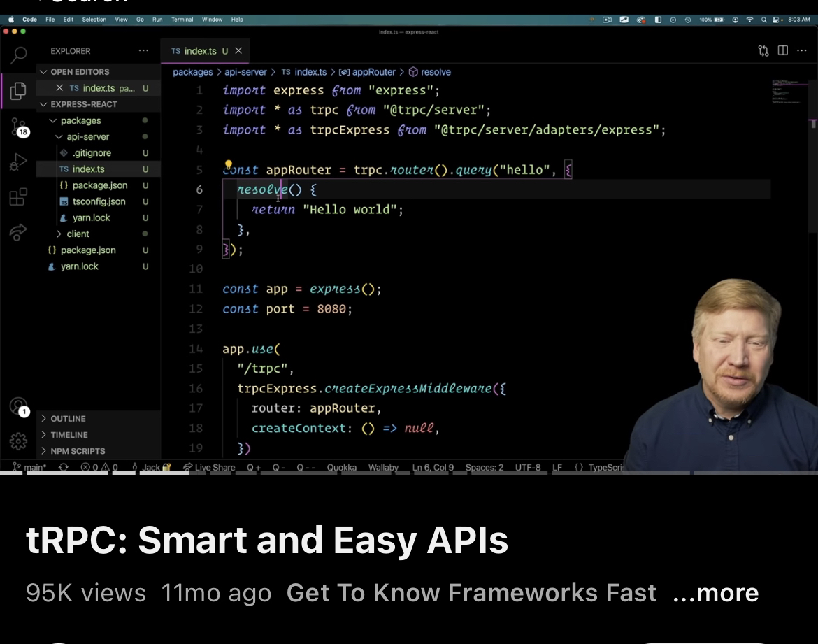This screenshot has height=644, width=818.
Task: Seek on the video progress bar
Action: pos(409,473)
